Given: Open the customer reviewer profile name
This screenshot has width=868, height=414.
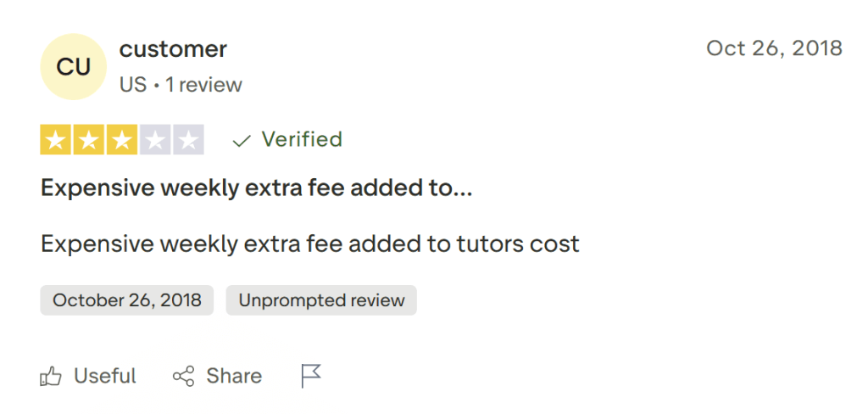Looking at the screenshot, I should 173,49.
